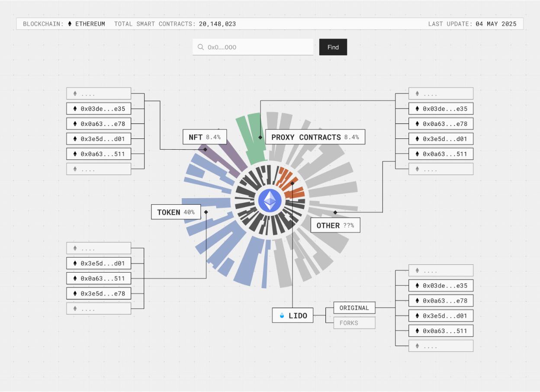Click Ethereum icon of 0x3e5d...d01 in Lido Original list

(x=417, y=316)
